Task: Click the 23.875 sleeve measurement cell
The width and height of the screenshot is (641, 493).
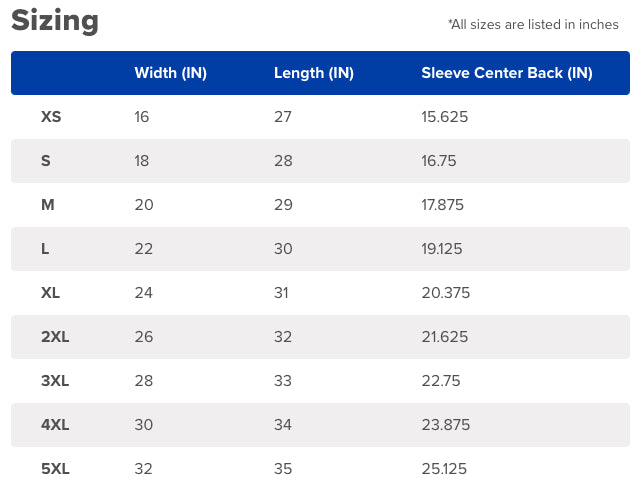Action: (x=445, y=425)
